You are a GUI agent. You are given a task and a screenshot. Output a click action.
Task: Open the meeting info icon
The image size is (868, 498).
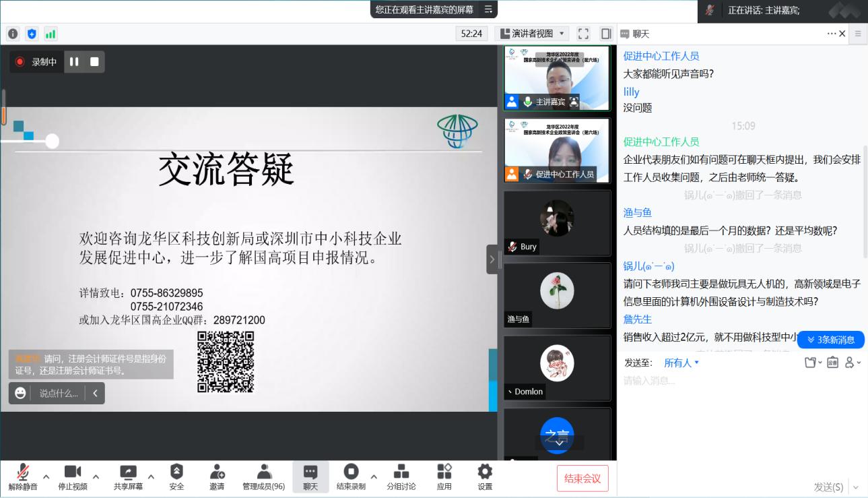tap(13, 34)
